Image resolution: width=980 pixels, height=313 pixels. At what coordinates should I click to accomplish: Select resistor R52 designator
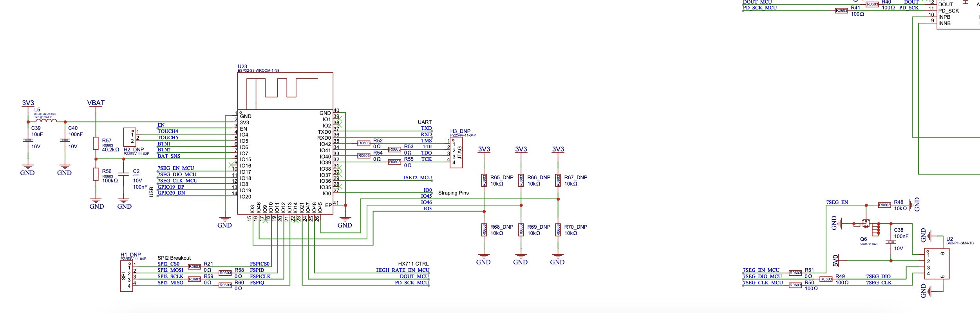pyautogui.click(x=378, y=141)
